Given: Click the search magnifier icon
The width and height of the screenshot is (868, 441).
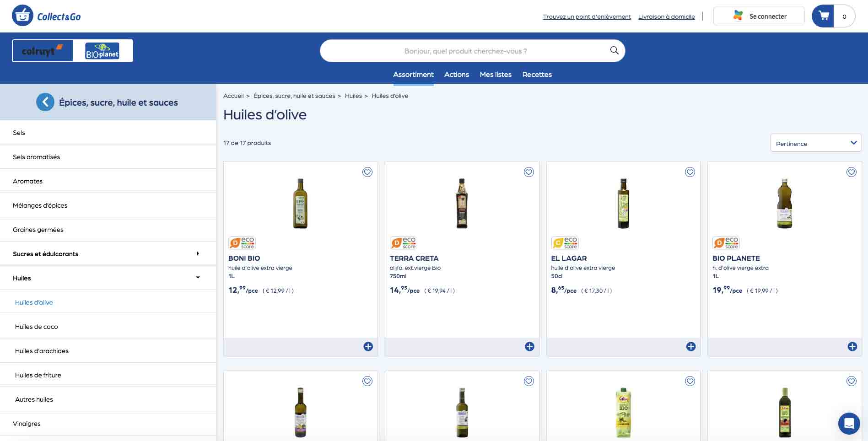Looking at the screenshot, I should [x=614, y=50].
